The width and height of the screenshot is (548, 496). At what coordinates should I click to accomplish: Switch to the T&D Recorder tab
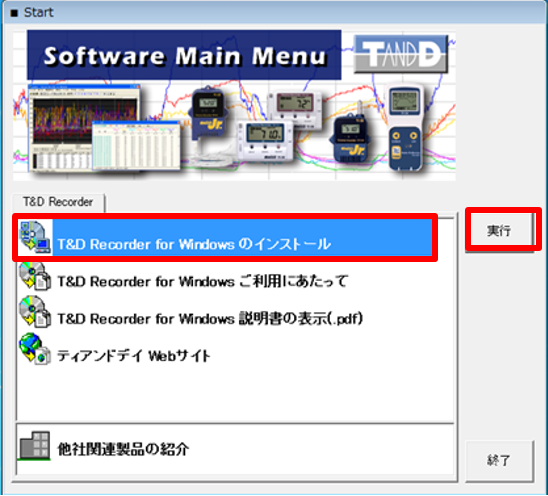tap(58, 202)
